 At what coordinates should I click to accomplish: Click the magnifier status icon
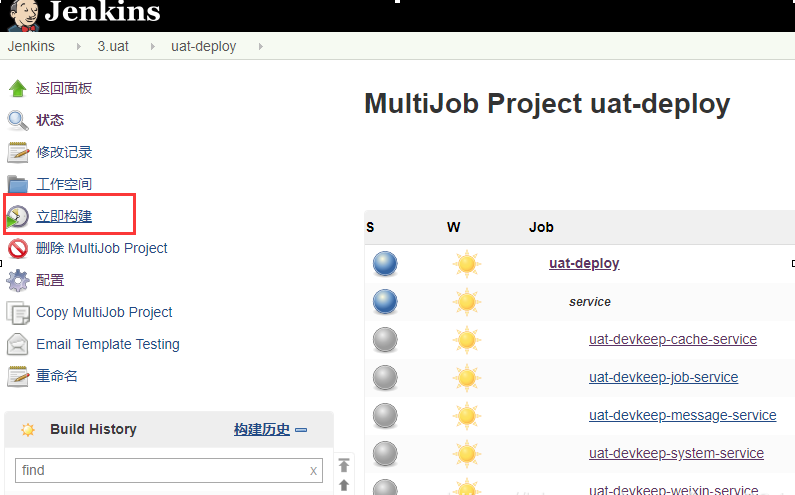[18, 121]
